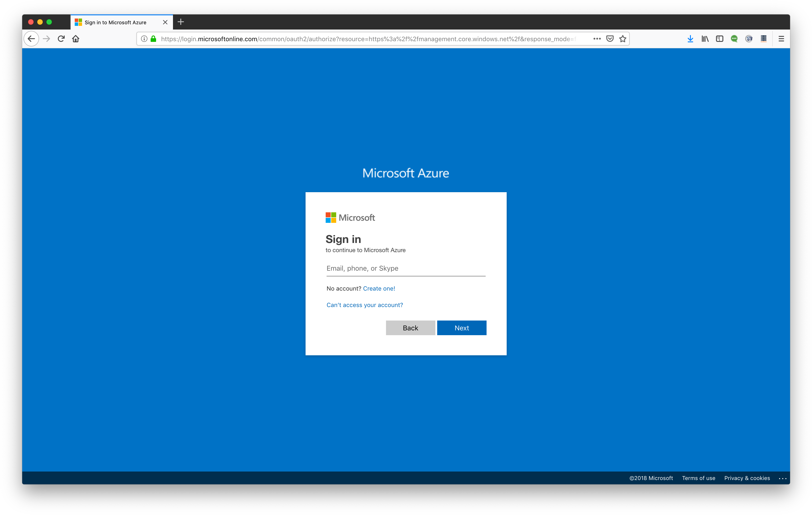Viewport: 812px width, 515px height.
Task: Click the Next button
Action: (x=462, y=328)
